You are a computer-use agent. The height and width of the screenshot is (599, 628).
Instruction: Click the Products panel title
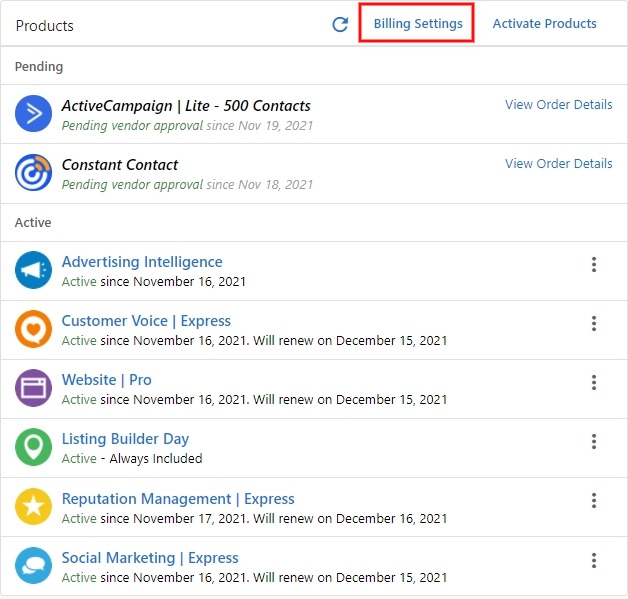[x=44, y=26]
